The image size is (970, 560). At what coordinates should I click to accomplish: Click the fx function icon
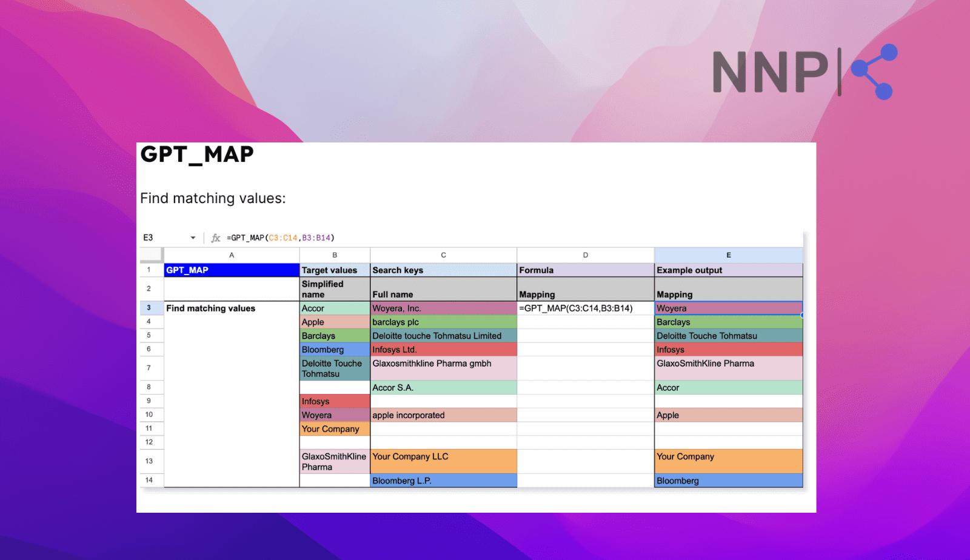[x=215, y=238]
